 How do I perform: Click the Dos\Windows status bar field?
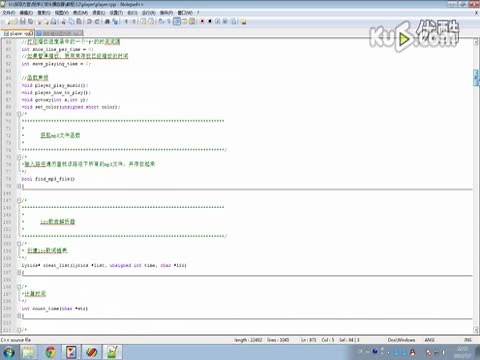click(x=401, y=340)
